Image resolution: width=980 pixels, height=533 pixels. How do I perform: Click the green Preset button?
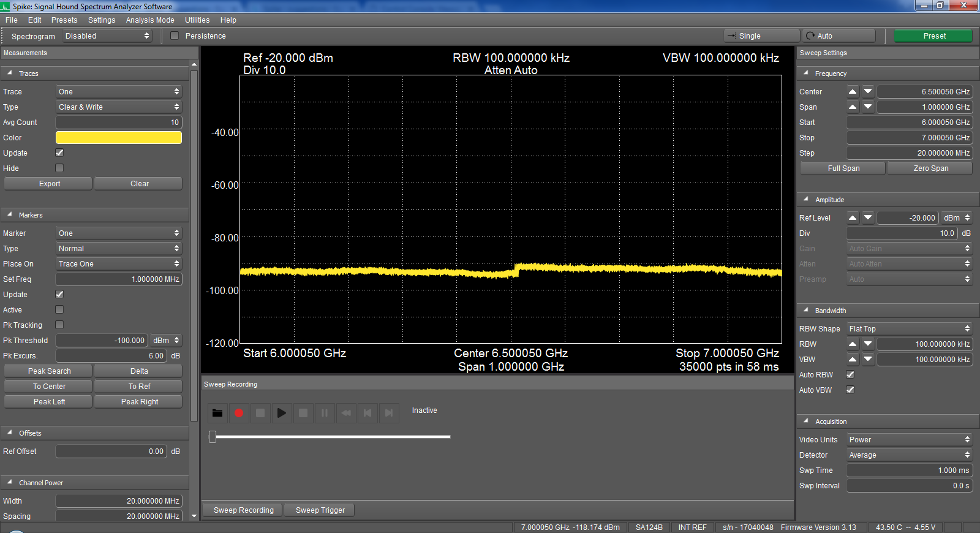933,36
